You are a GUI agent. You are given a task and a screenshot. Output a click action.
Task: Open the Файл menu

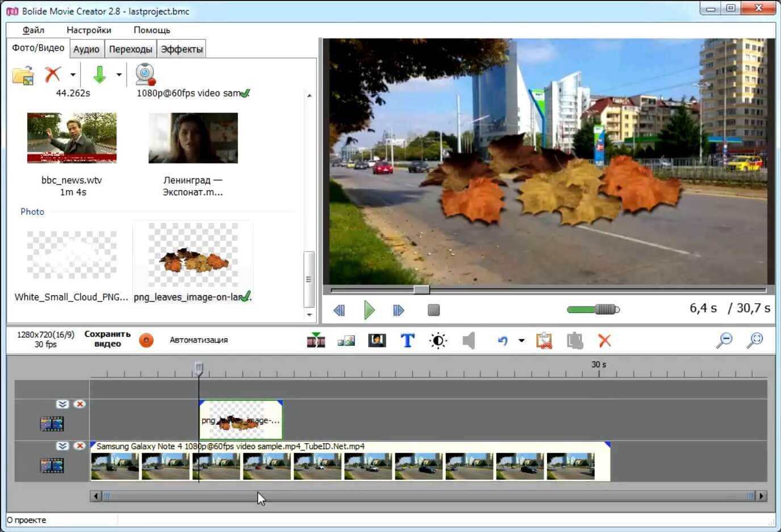tap(34, 30)
